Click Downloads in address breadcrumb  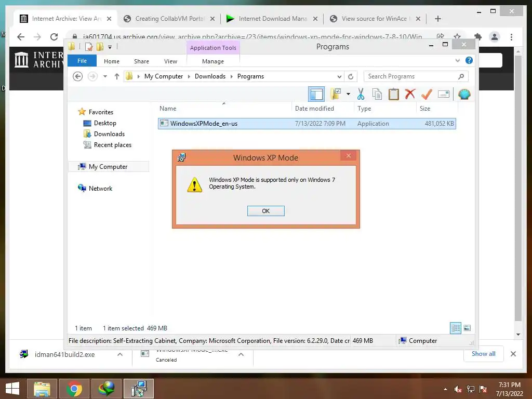210,76
